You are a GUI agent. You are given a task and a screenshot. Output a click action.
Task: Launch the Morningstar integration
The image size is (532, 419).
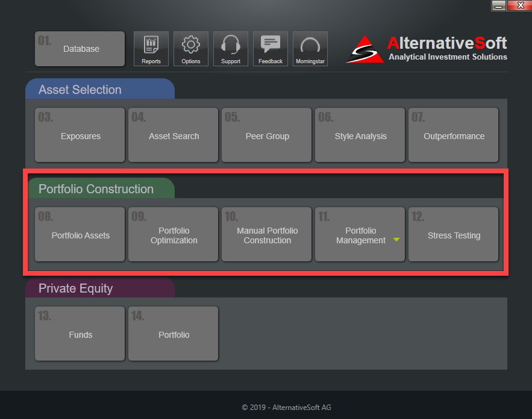310,48
